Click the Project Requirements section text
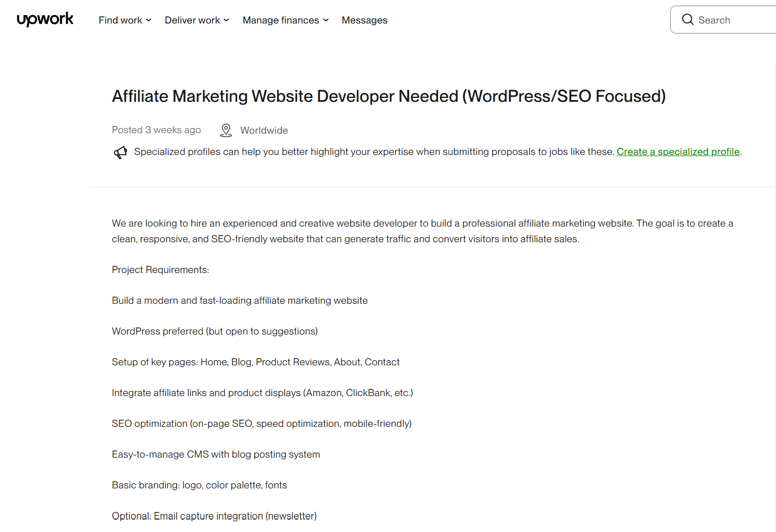This screenshot has height=532, width=776. tap(160, 269)
